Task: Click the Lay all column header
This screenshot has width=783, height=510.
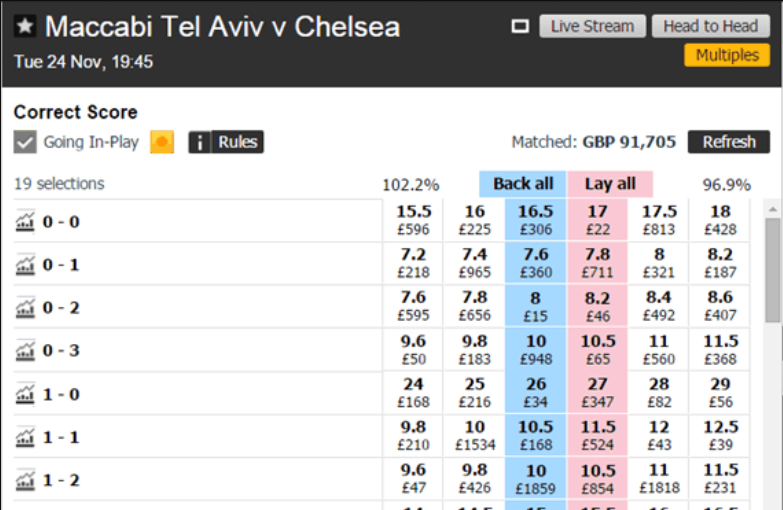Action: (610, 184)
